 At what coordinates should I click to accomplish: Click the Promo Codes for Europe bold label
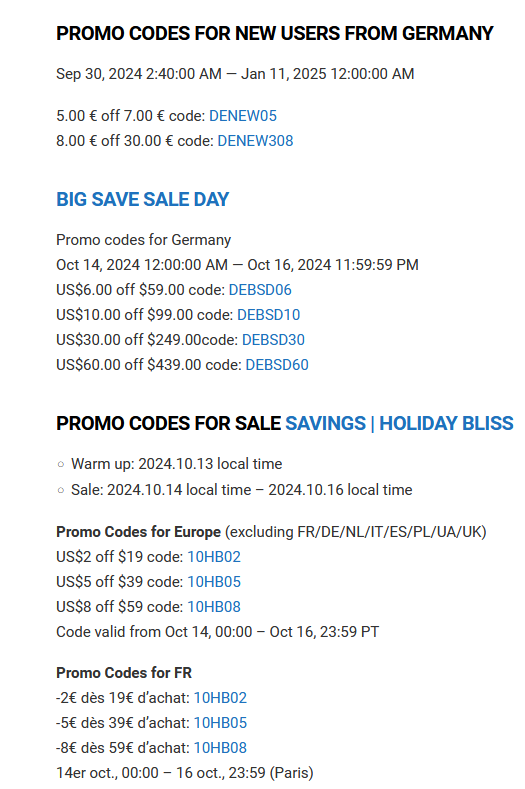pos(138,532)
